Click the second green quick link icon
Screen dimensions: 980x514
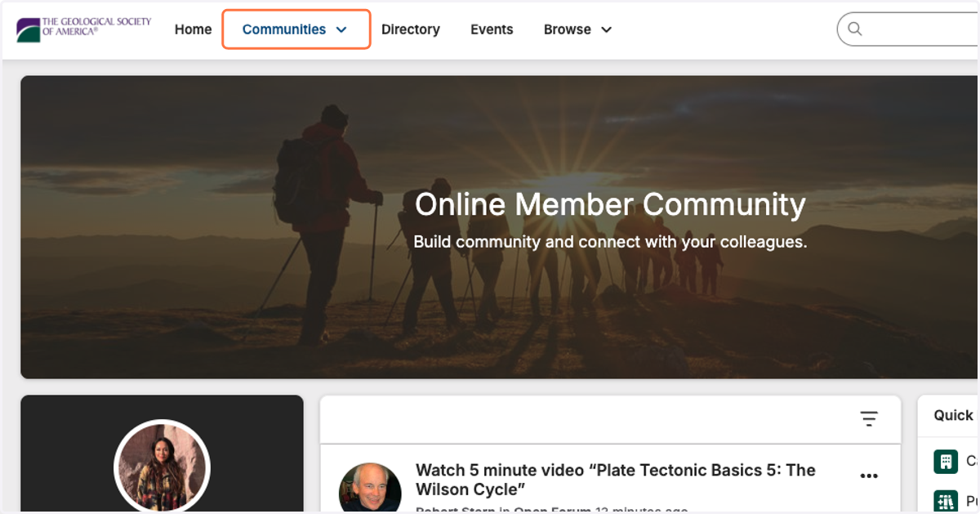point(946,501)
